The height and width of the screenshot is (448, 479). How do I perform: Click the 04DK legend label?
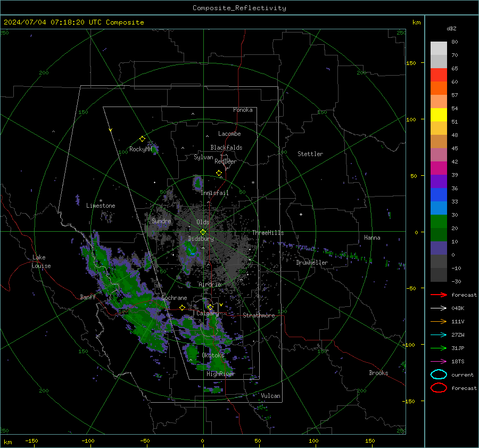coord(458,308)
